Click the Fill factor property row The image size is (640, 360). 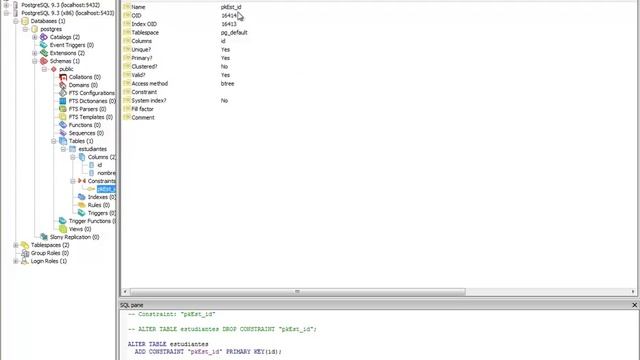pos(380,109)
